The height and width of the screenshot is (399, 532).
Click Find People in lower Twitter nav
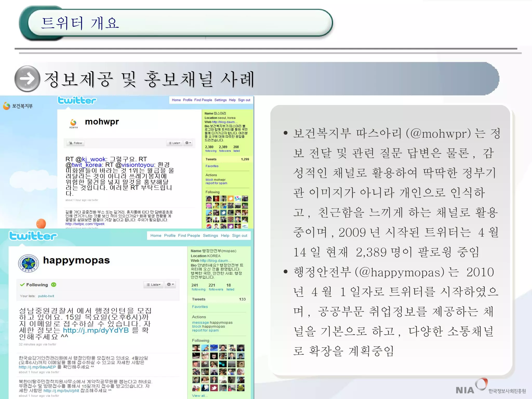(189, 236)
